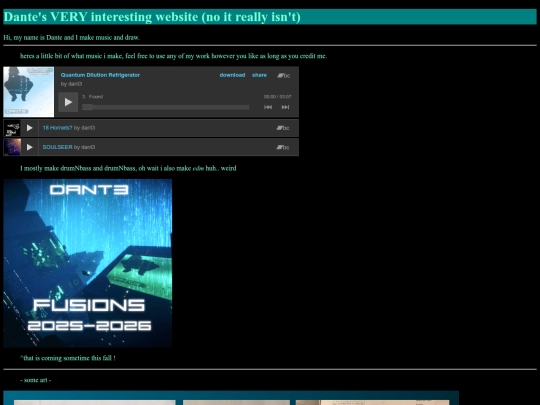
Task: Open the 18 Hornets? track link
Action: click(58, 128)
